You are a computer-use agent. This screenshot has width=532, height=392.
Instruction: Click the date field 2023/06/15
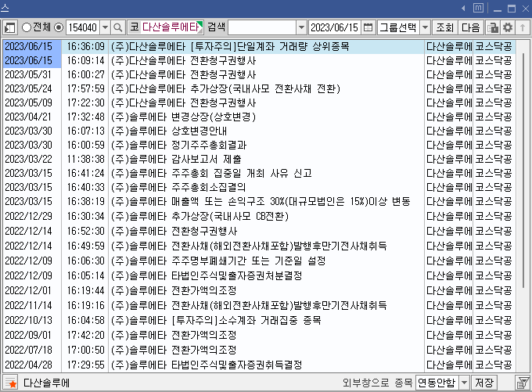click(335, 27)
